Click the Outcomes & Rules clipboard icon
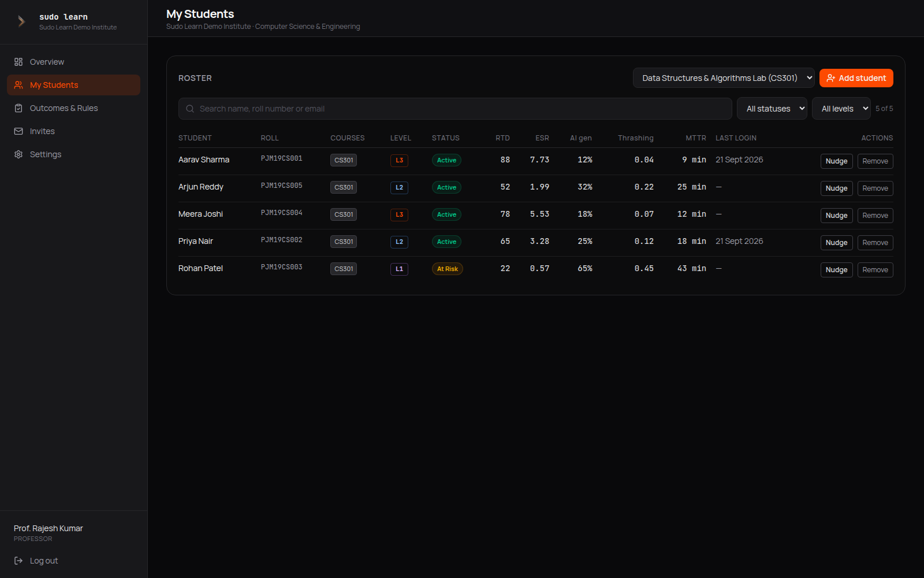Viewport: 924px width, 578px height. 18,108
